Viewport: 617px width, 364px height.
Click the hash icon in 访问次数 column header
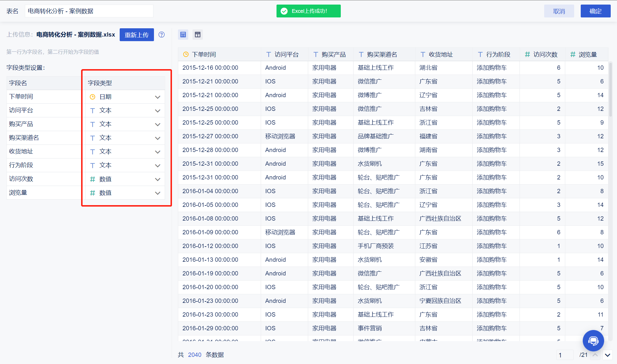point(527,54)
